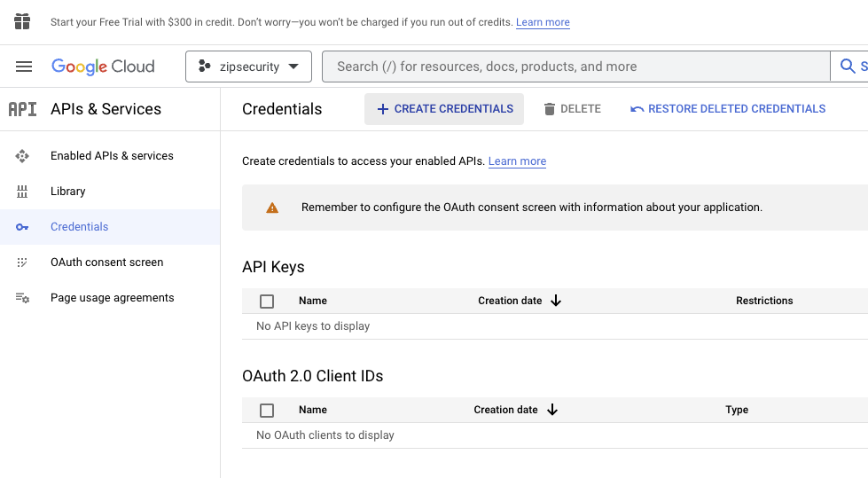
Task: Click the search magnifier icon
Action: 848,67
